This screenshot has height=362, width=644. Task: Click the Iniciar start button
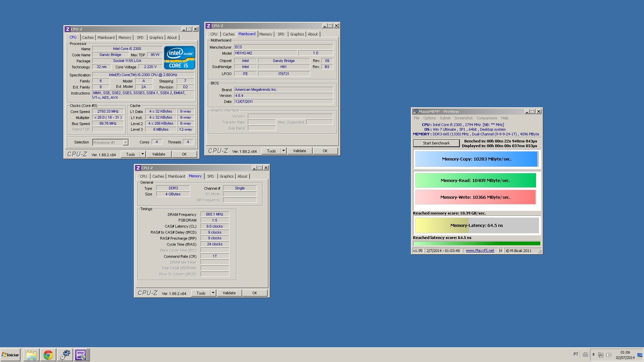click(10, 355)
